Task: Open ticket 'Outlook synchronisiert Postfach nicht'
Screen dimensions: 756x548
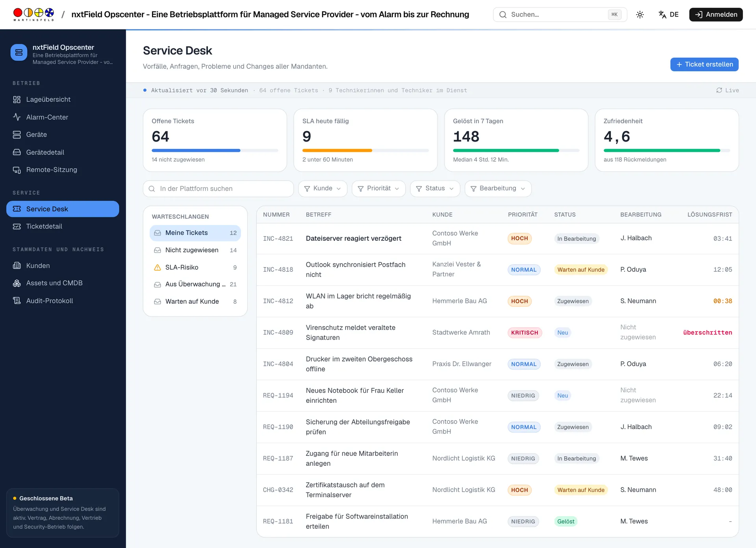Action: click(x=356, y=269)
